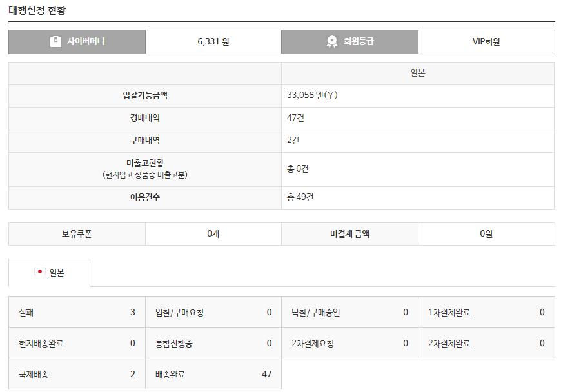
Task: Click the 일본 column header in table
Action: pyautogui.click(x=418, y=73)
